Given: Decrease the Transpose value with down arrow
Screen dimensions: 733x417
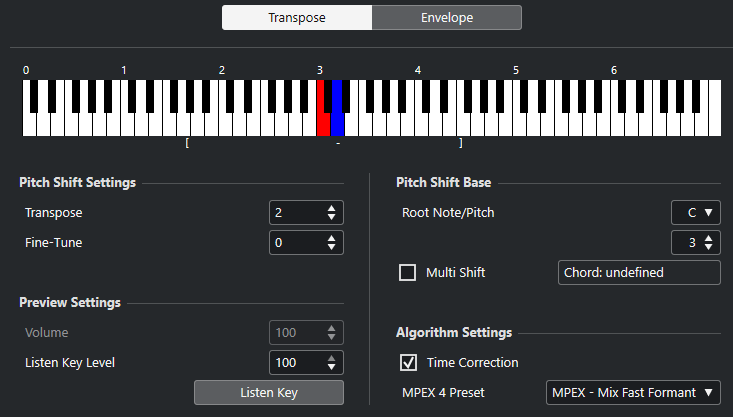Looking at the screenshot, I should [x=331, y=218].
